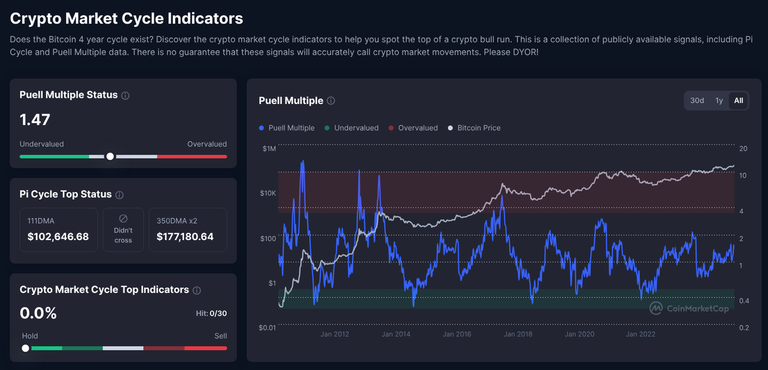Toggle Bitcoin Price legend series

[474, 128]
